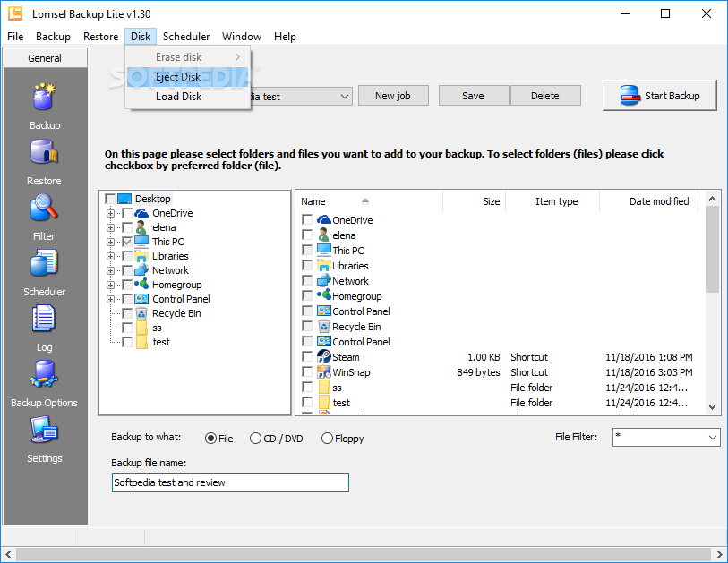Check the WinSnap checkbox in file list
Screen dimensions: 728x563
(x=307, y=371)
